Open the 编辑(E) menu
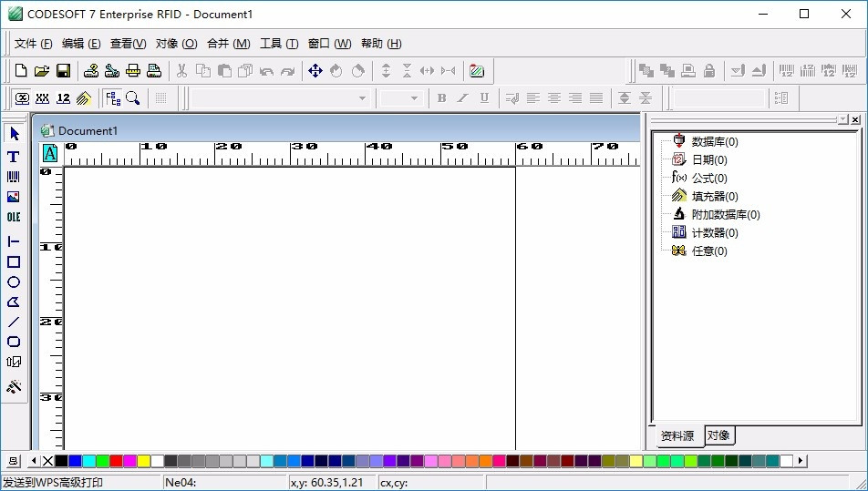Viewport: 868px width, 491px height. tap(81, 44)
